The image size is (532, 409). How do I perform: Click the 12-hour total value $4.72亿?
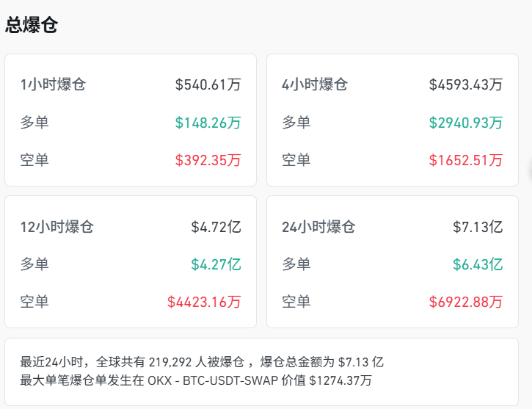tap(216, 226)
